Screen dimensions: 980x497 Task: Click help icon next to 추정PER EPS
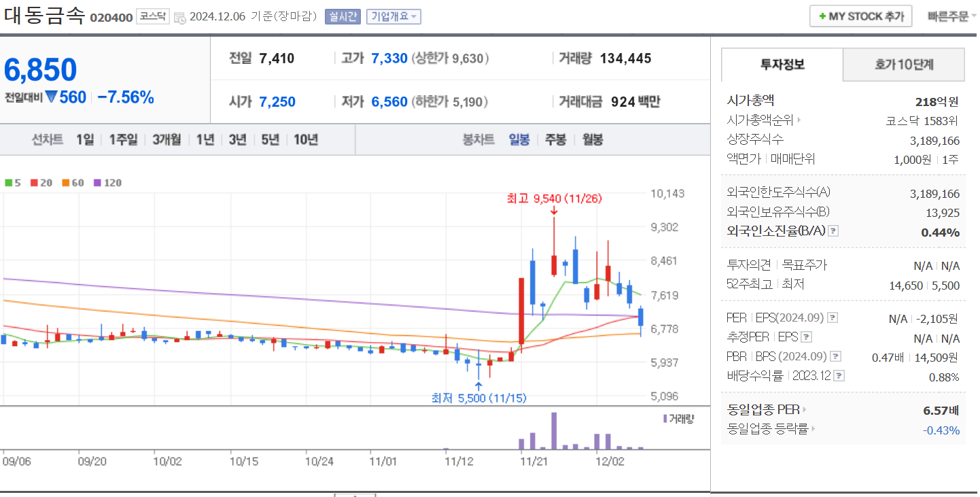(806, 337)
